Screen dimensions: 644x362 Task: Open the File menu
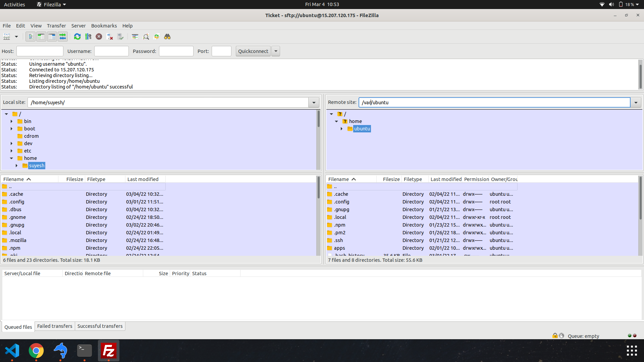7,26
